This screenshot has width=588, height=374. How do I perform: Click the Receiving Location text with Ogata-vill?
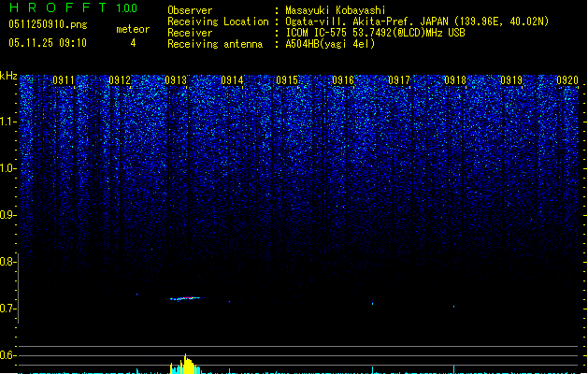click(x=417, y=22)
